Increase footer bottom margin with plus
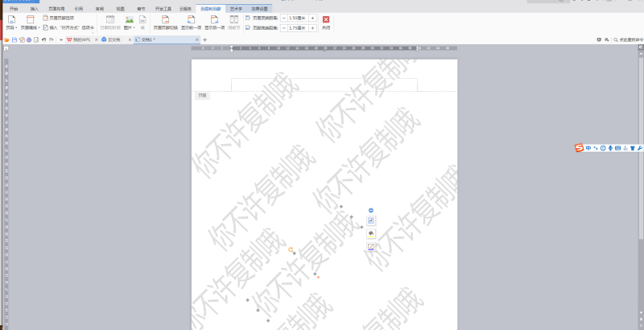This screenshot has height=330, width=644. pos(312,28)
